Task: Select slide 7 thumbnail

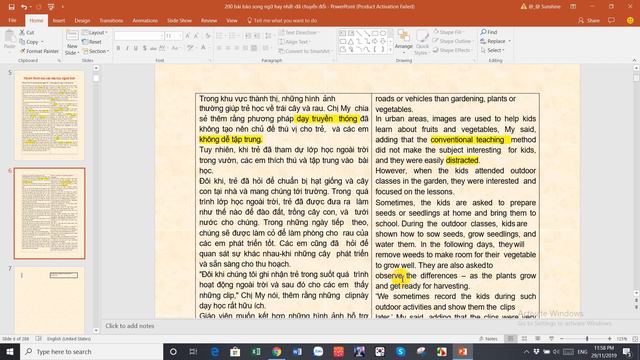Action: (x=49, y=300)
